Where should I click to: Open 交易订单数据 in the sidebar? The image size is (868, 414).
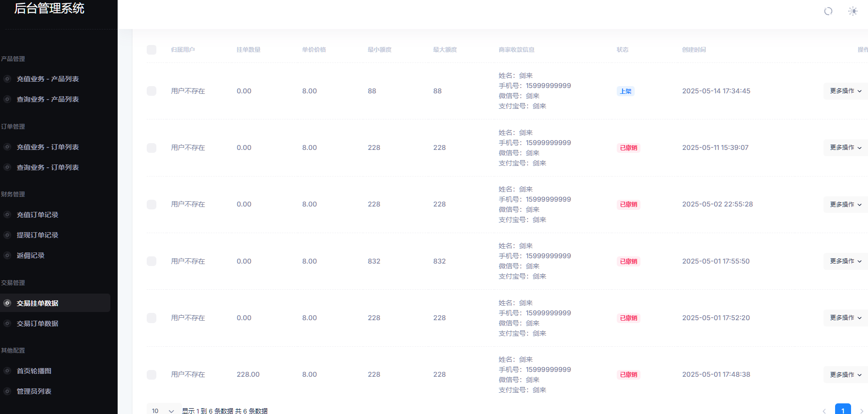[x=37, y=324]
